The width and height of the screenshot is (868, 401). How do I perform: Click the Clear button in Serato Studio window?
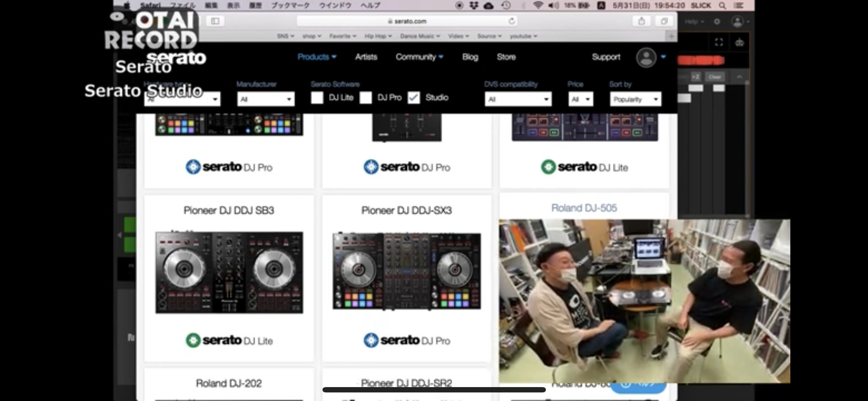click(715, 77)
